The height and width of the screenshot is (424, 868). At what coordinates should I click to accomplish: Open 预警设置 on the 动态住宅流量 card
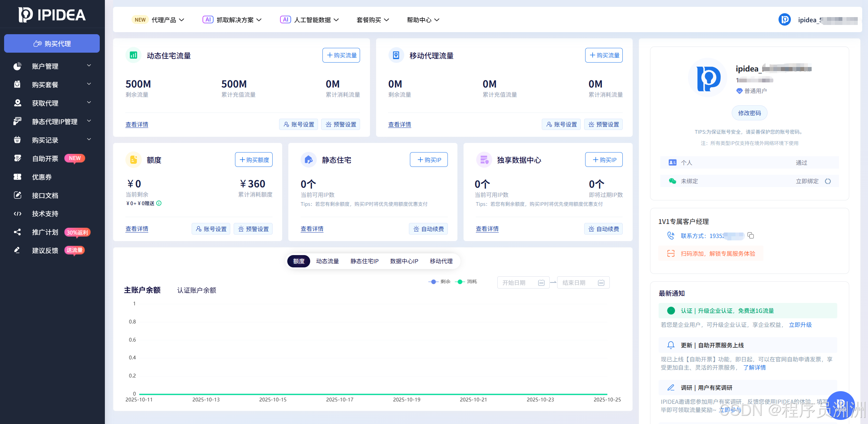pyautogui.click(x=341, y=124)
